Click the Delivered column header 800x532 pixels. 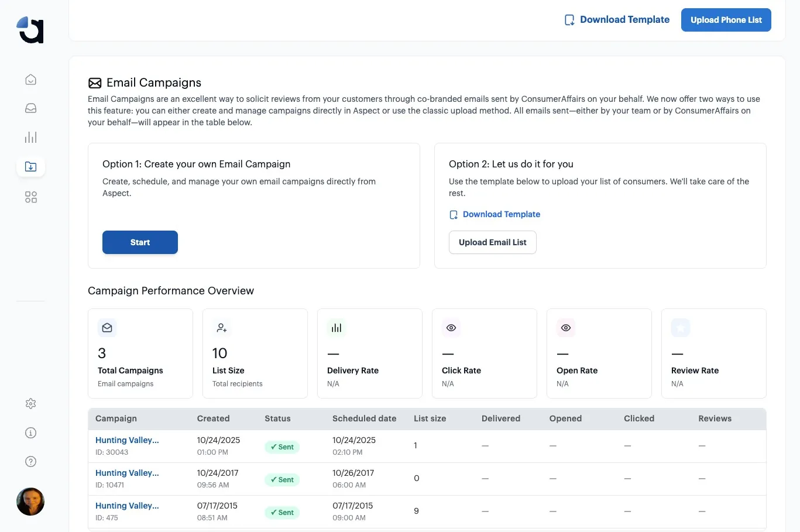coord(501,418)
